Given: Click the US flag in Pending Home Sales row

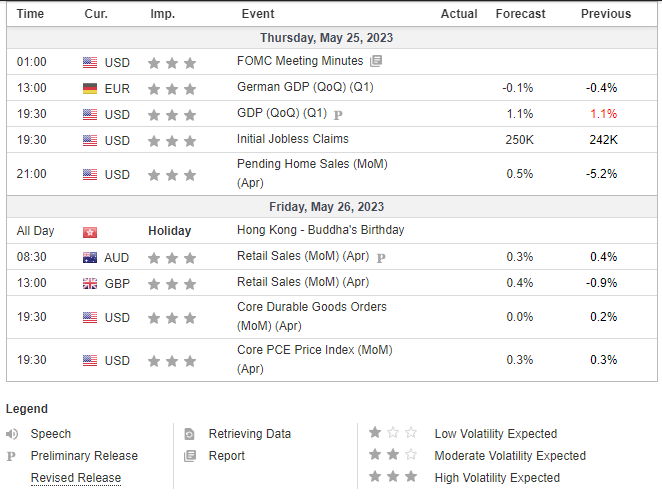Looking at the screenshot, I should coord(91,175).
